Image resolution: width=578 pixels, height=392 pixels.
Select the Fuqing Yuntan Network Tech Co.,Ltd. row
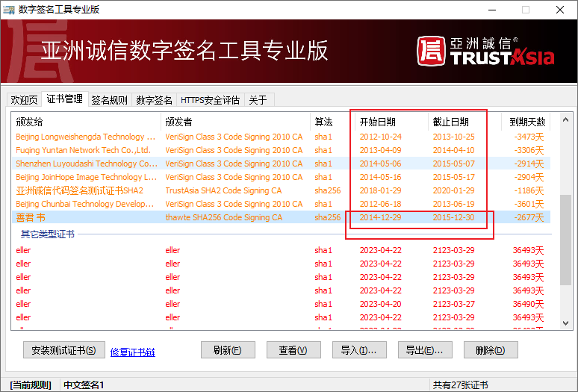pos(281,150)
